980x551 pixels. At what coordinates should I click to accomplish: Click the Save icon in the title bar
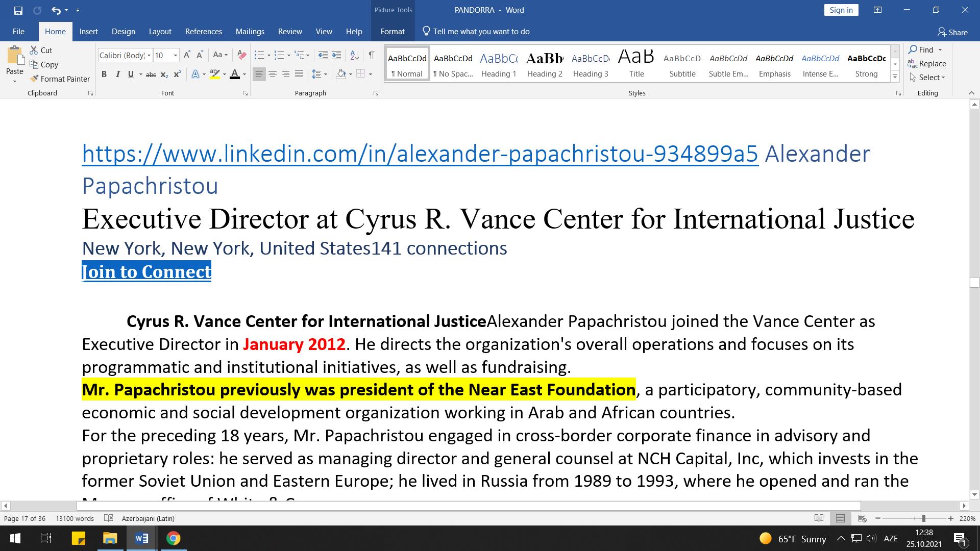pos(18,10)
